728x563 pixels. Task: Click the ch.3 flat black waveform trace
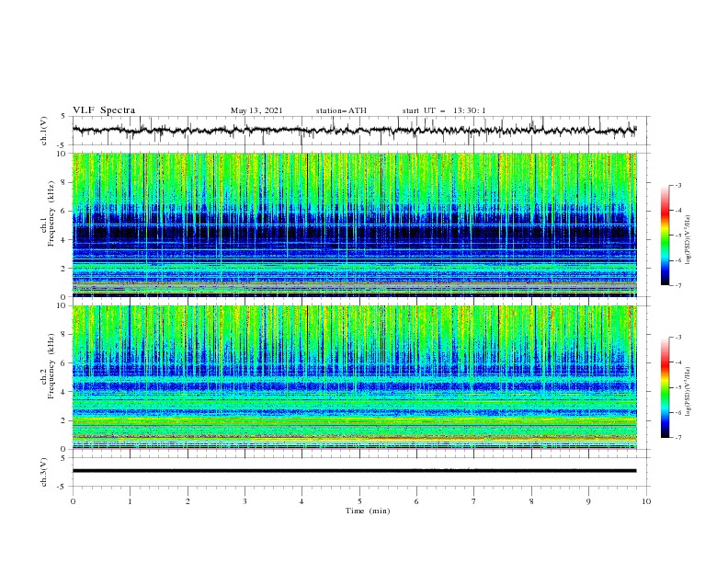354,471
